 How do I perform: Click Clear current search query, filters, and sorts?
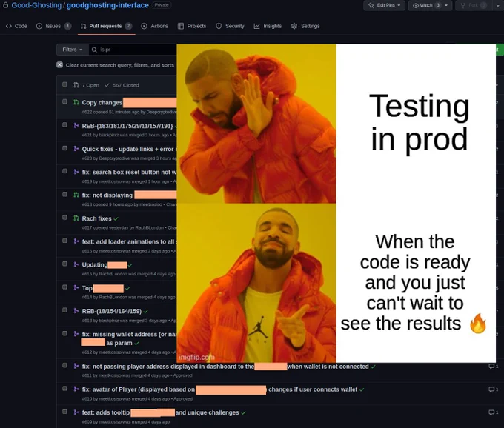(x=120, y=65)
